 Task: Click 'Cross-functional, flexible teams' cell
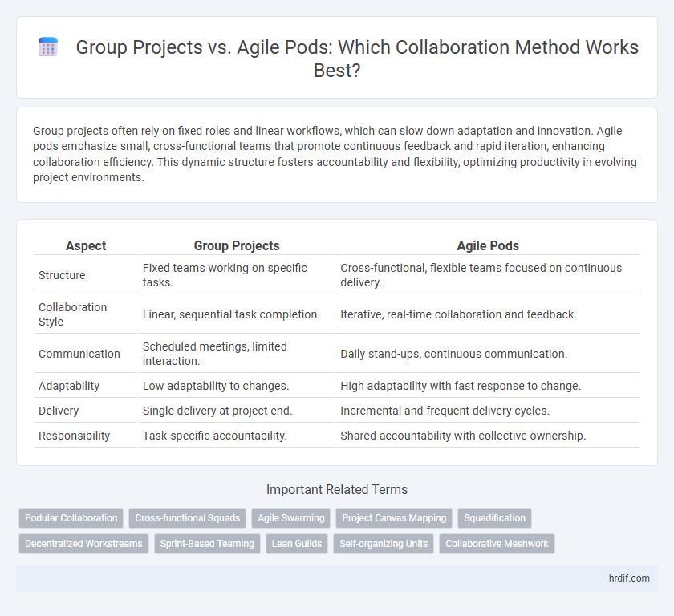488,275
